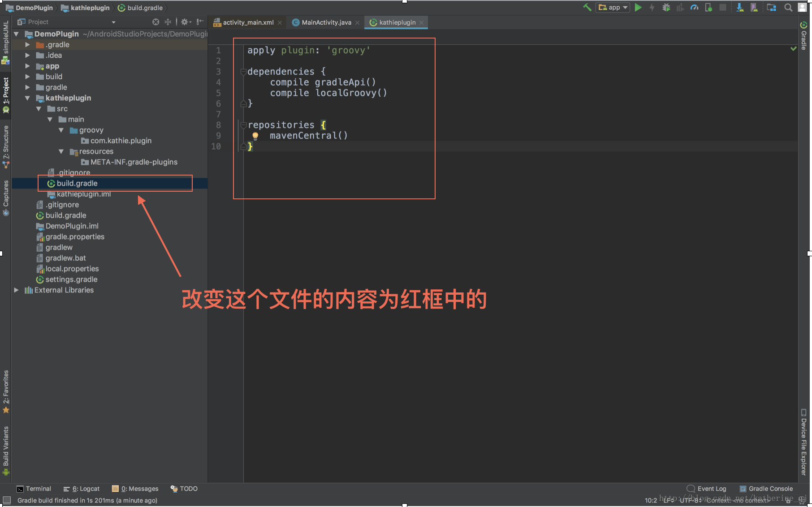812x507 pixels.
Task: Open the Logcat tool window
Action: [x=82, y=489]
